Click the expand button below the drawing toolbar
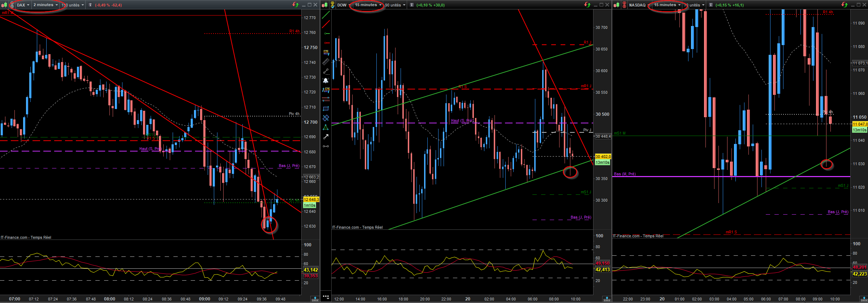868x303 pixels. pyautogui.click(x=326, y=297)
